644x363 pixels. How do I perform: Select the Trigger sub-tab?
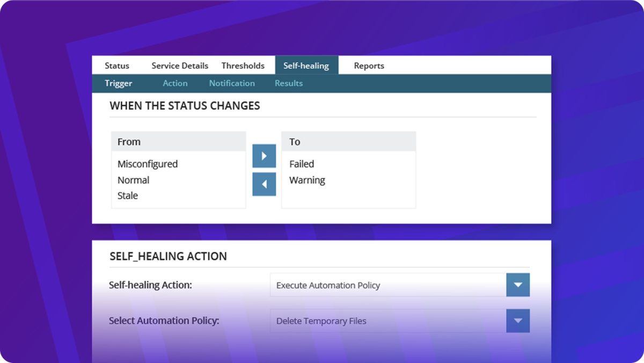point(119,83)
